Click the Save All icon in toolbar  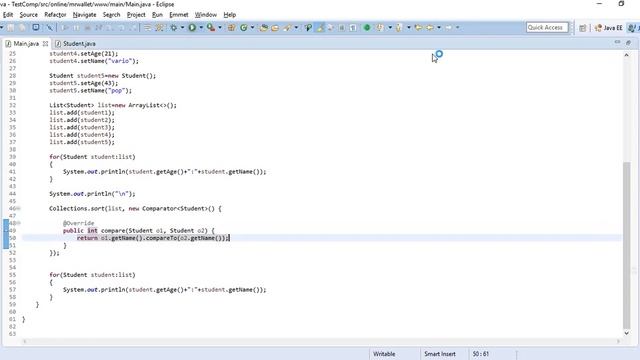click(22, 27)
